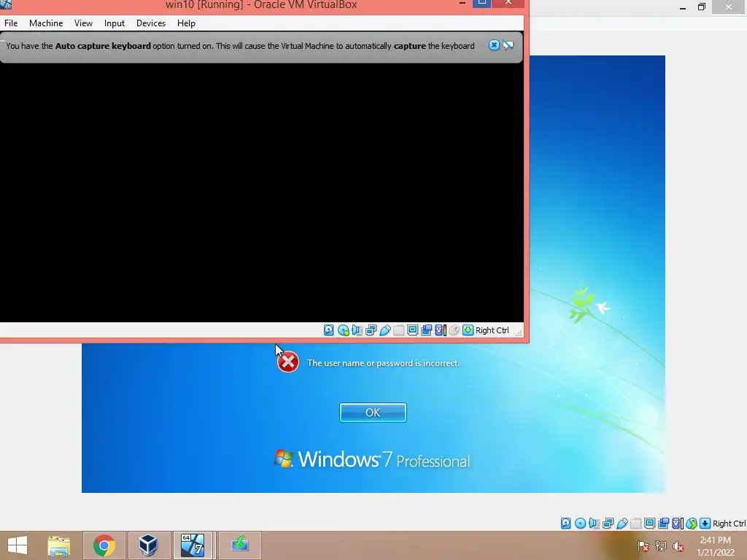Click recording indicator in win10 status bar

[x=426, y=330]
